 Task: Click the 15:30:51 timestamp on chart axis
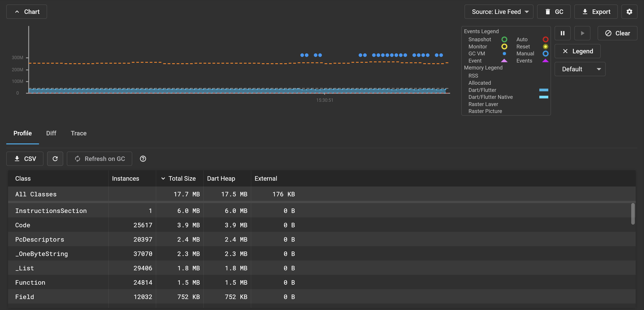(x=325, y=100)
